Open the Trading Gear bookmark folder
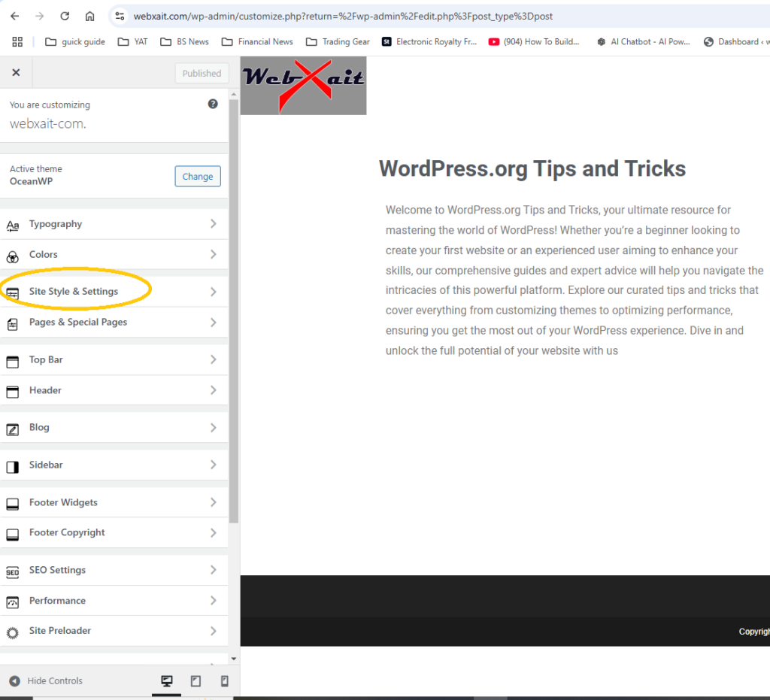 338,41
